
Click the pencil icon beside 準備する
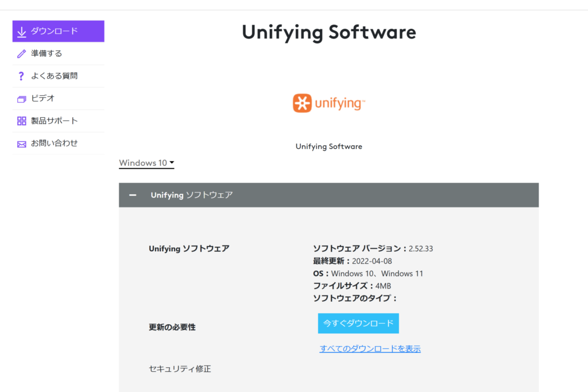click(21, 53)
